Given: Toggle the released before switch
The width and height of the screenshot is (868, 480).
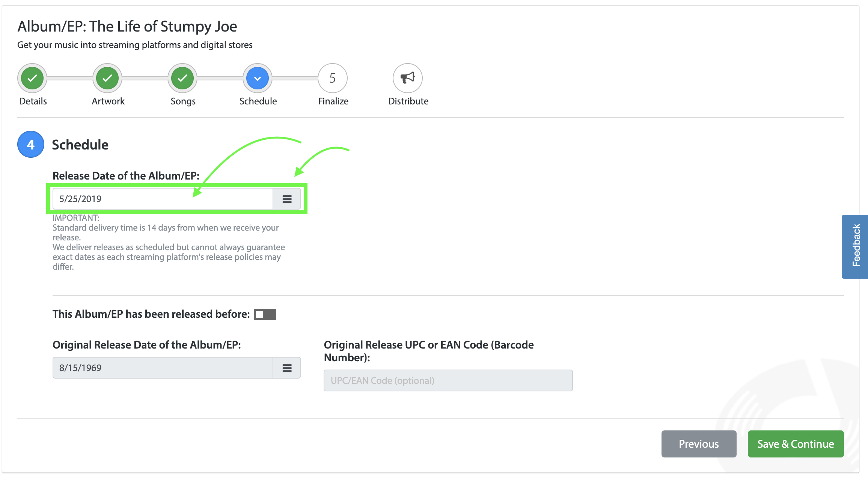Looking at the screenshot, I should pyautogui.click(x=265, y=314).
